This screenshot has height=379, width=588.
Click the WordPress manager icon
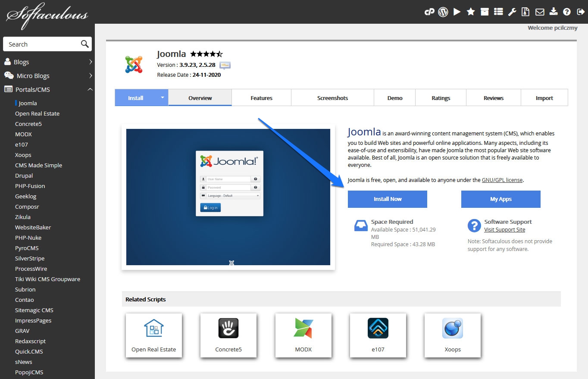click(443, 12)
